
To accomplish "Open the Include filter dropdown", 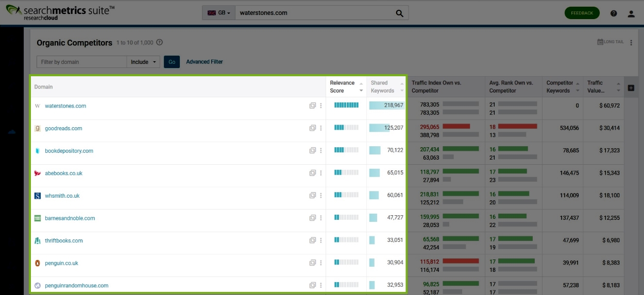I will click(x=143, y=62).
